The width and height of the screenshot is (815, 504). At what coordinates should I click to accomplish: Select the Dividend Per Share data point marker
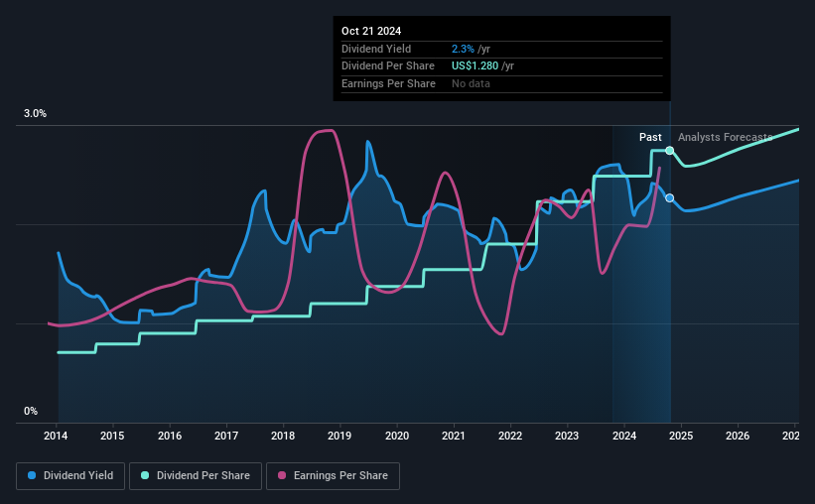pos(670,151)
